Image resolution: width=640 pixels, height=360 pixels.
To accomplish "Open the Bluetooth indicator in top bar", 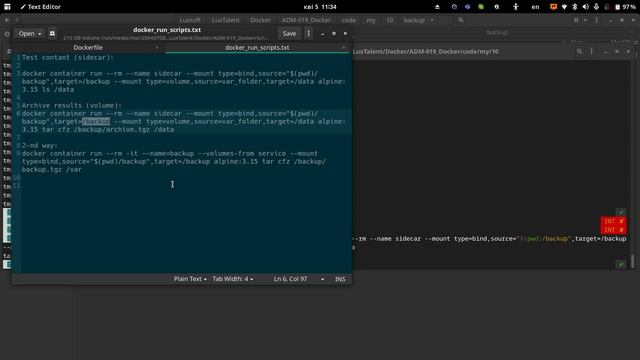I will tap(575, 7).
